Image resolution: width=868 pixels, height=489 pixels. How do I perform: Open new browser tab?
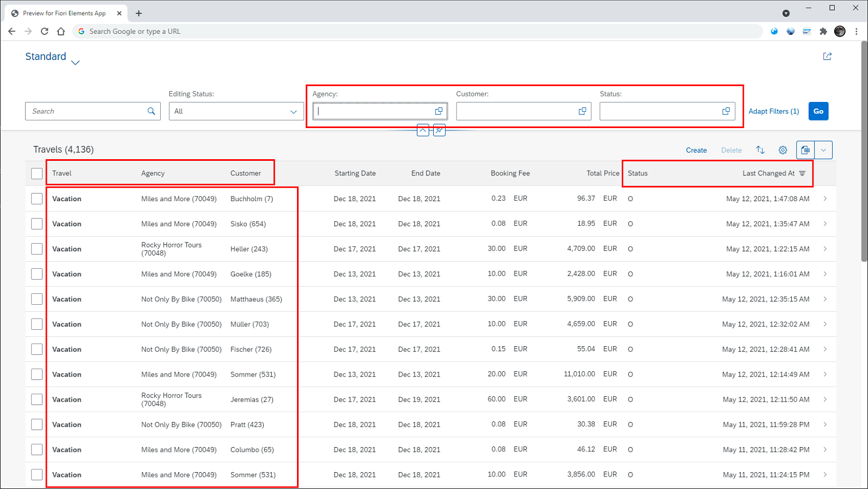tap(138, 13)
